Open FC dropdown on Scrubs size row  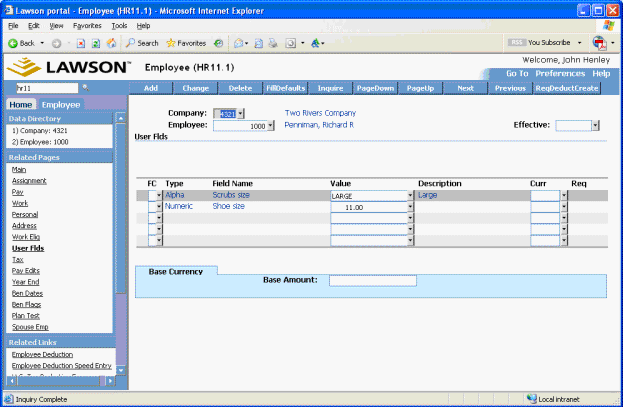tap(159, 196)
